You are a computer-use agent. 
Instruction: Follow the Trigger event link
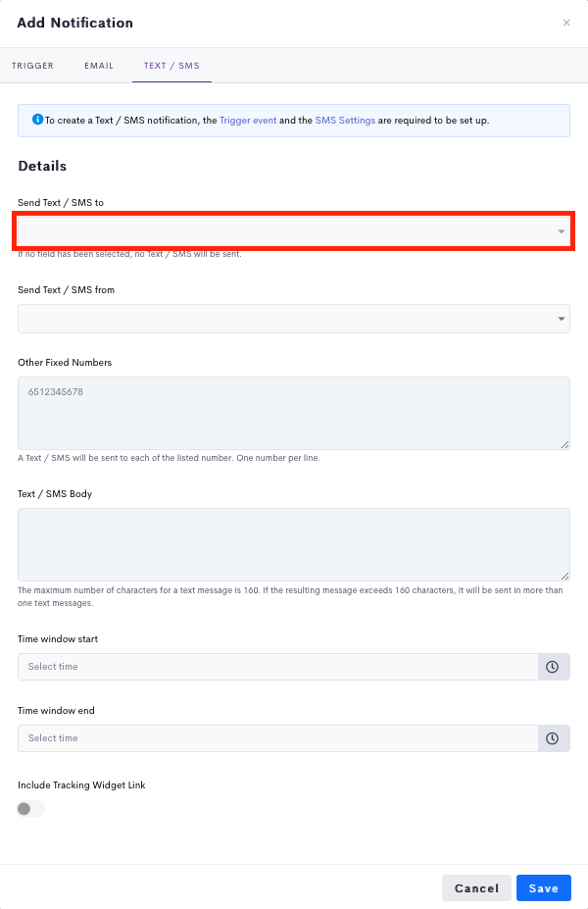[248, 120]
